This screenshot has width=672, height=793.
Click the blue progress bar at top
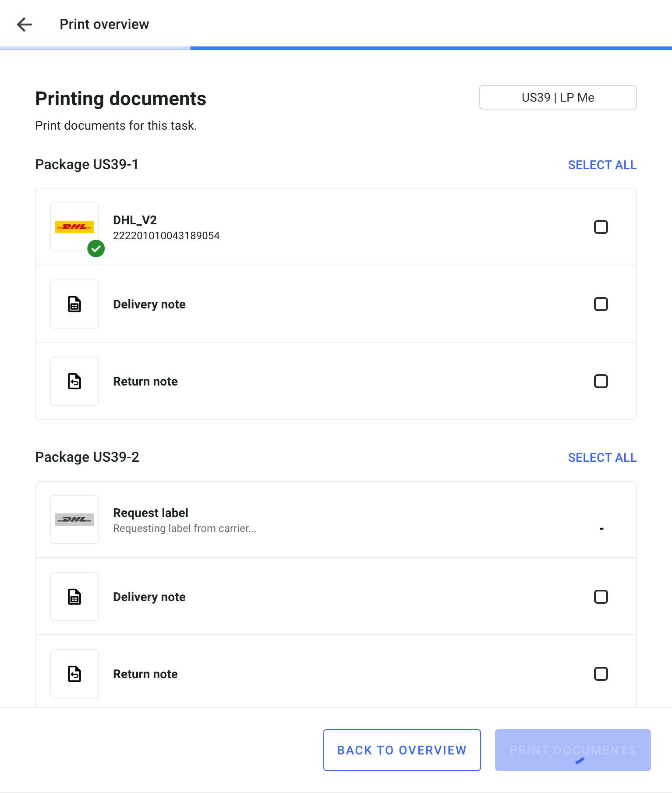click(x=431, y=48)
